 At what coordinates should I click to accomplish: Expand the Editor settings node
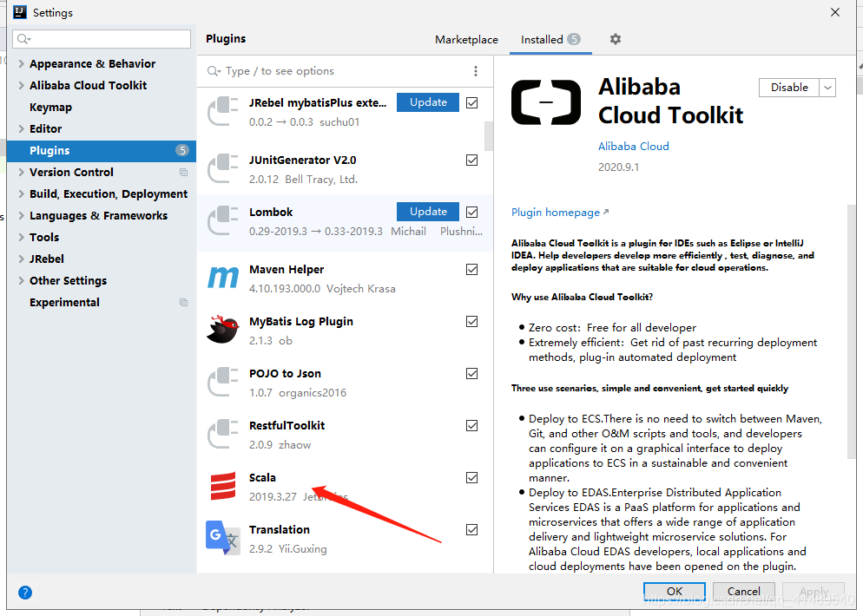(x=21, y=128)
